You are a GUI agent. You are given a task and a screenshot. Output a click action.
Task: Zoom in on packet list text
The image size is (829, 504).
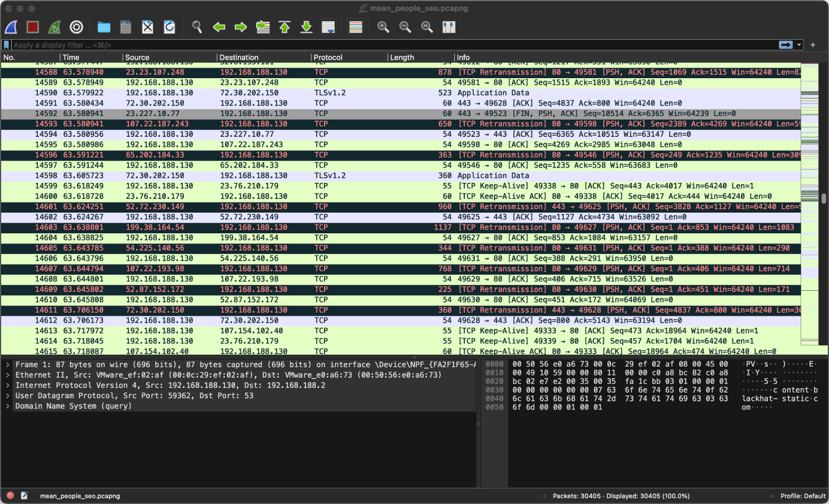click(383, 27)
